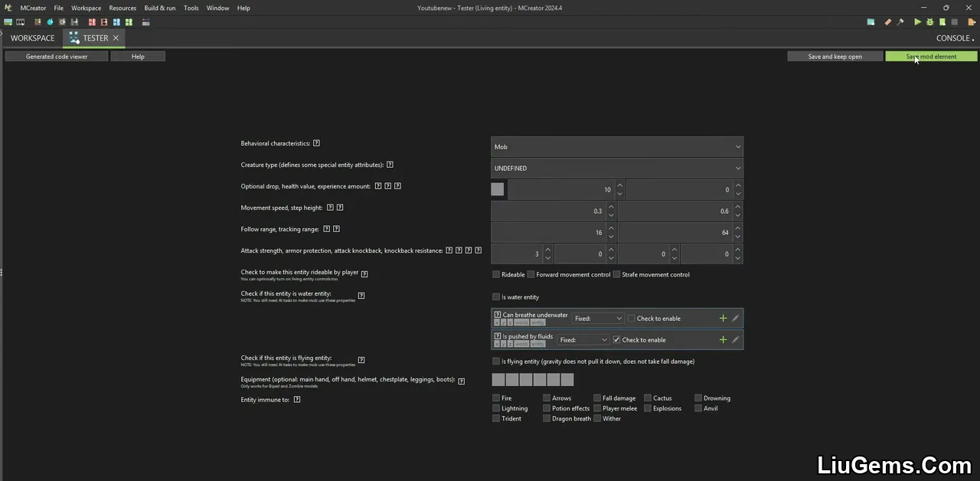Viewport: 980px width, 481px height.
Task: Enable Can breathe underwater check box
Action: pyautogui.click(x=632, y=318)
